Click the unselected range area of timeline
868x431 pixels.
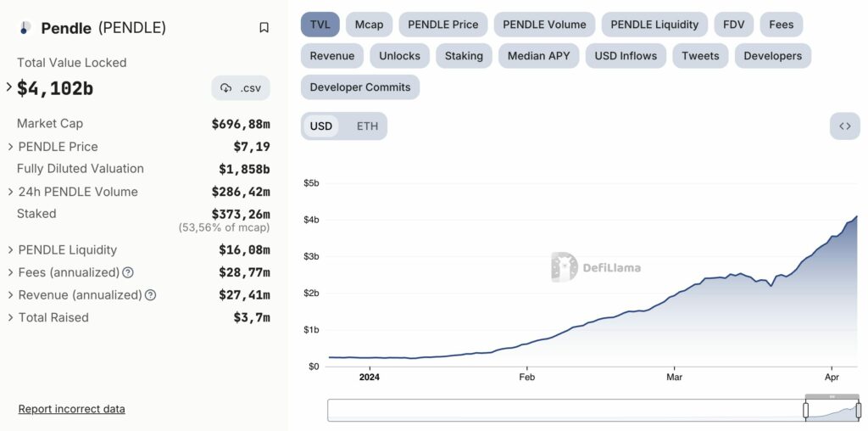(565, 411)
